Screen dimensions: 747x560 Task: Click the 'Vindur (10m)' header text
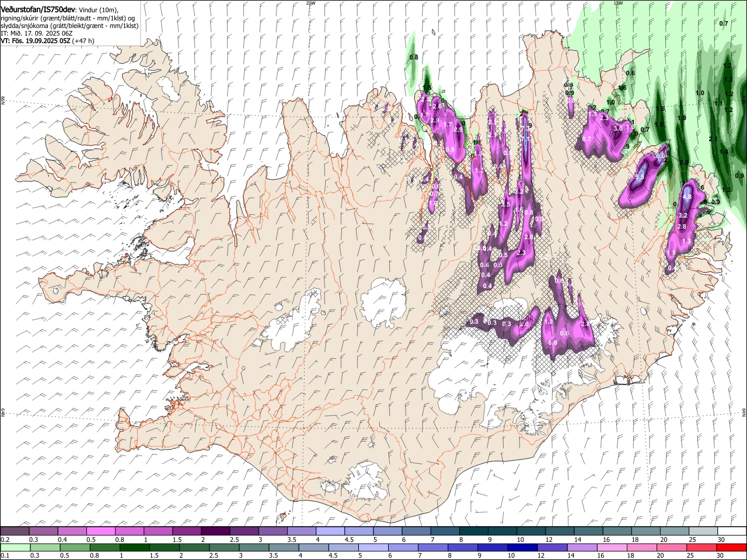(x=98, y=9)
